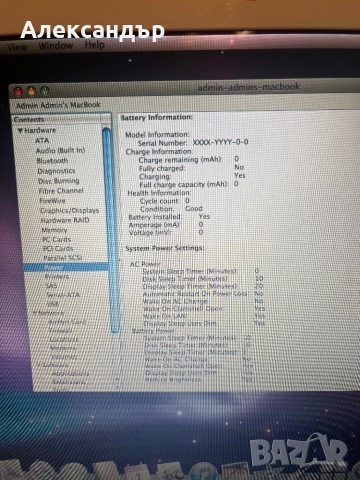Viewport: 360px width, 480px height.
Task: Select the Extensions software entry
Action: [69, 382]
